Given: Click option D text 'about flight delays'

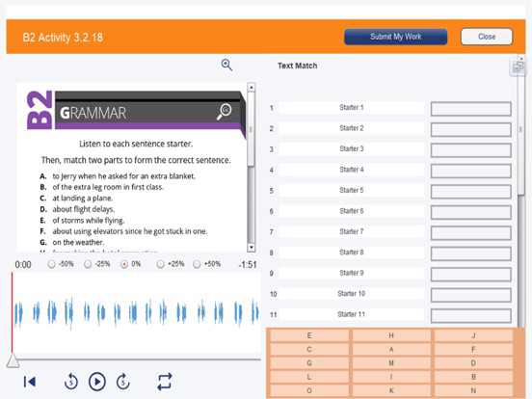Looking at the screenshot, I should coord(84,209).
